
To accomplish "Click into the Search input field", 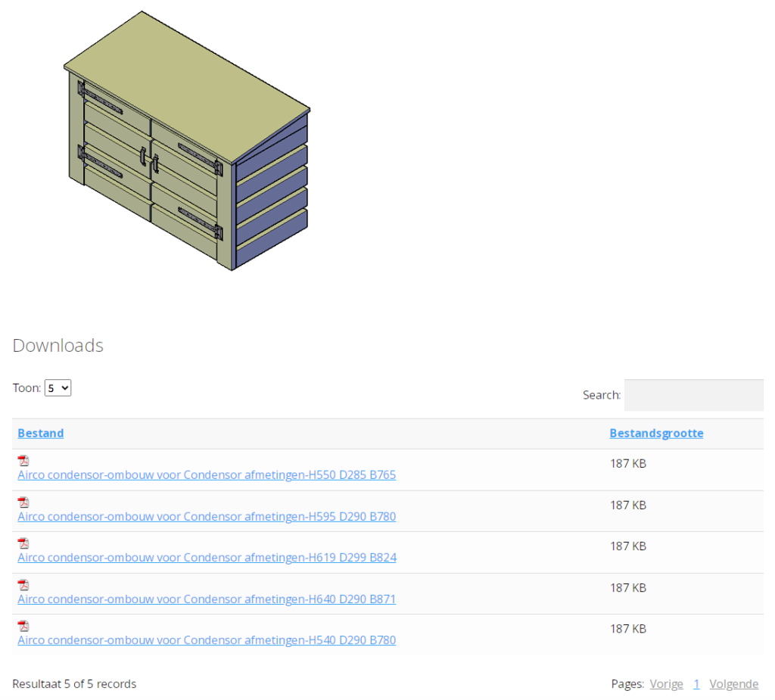I will (693, 395).
